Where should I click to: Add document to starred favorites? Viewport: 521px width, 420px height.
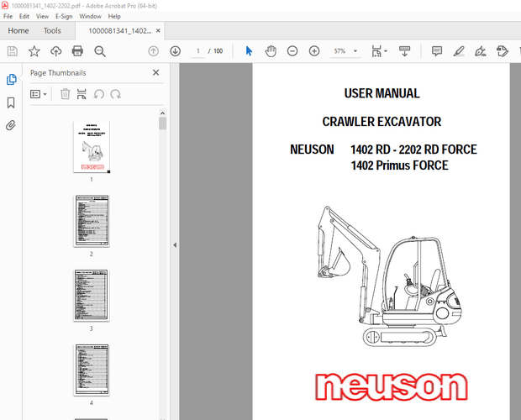34,51
